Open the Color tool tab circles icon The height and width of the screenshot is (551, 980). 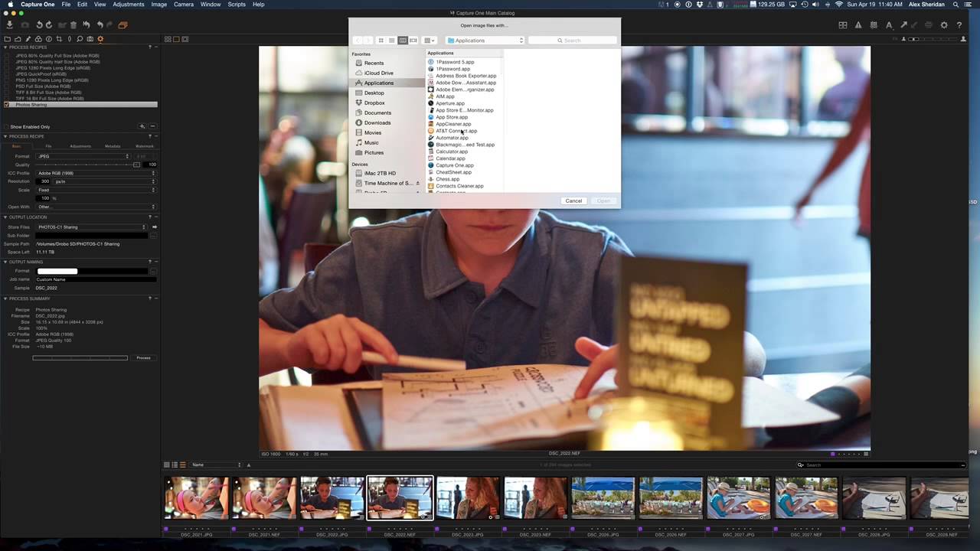(x=38, y=39)
